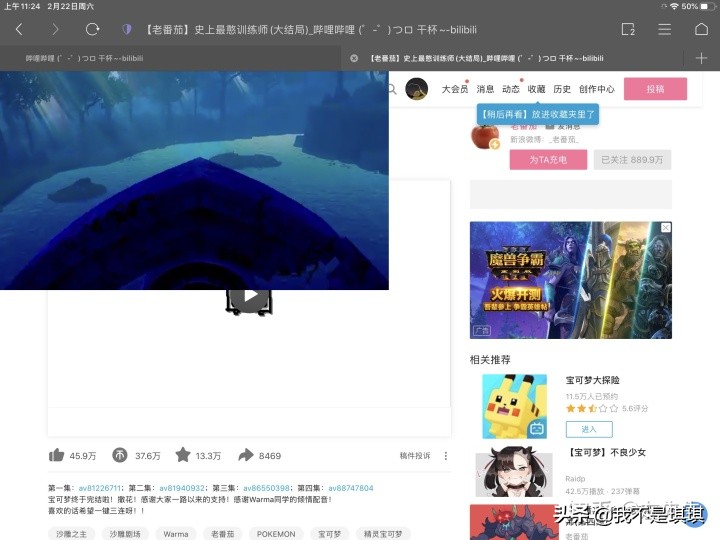The width and height of the screenshot is (720, 540).
Task: Favorite the video with the star icon
Action: 183,455
